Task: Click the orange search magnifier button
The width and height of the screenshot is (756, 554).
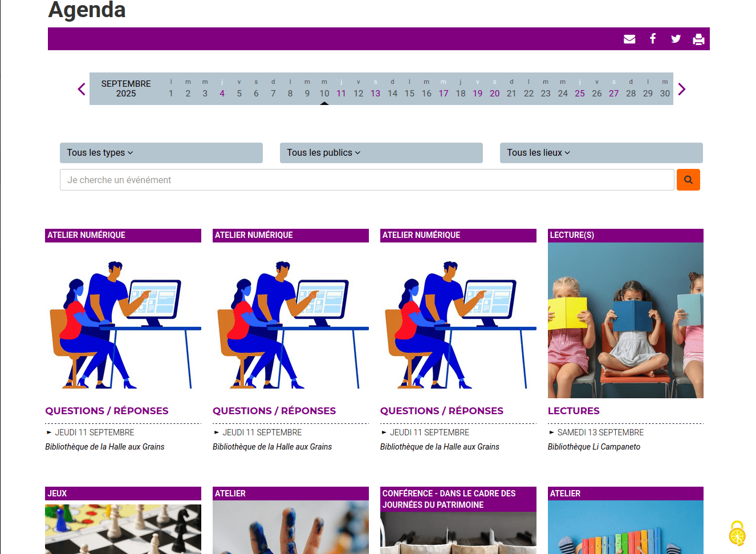Action: (688, 180)
